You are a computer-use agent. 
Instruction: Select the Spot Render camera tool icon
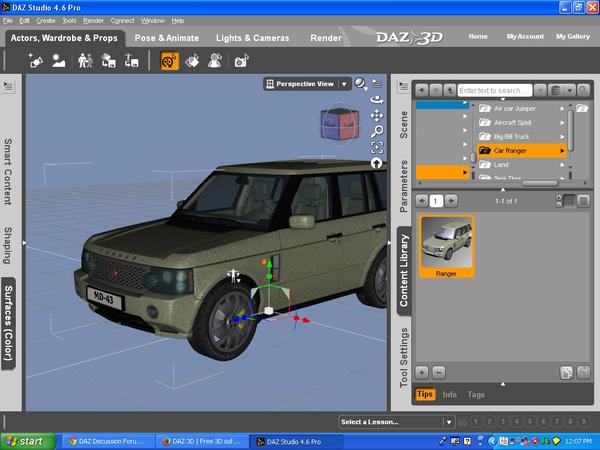[241, 61]
